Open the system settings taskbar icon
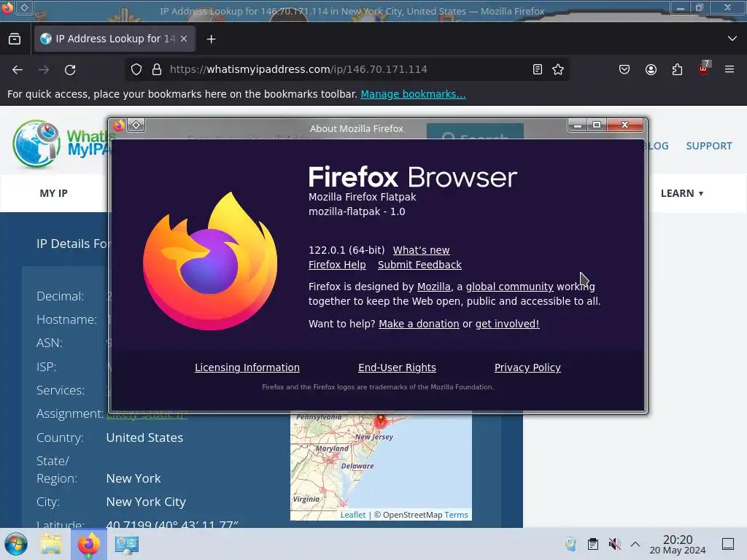 pyautogui.click(x=127, y=544)
